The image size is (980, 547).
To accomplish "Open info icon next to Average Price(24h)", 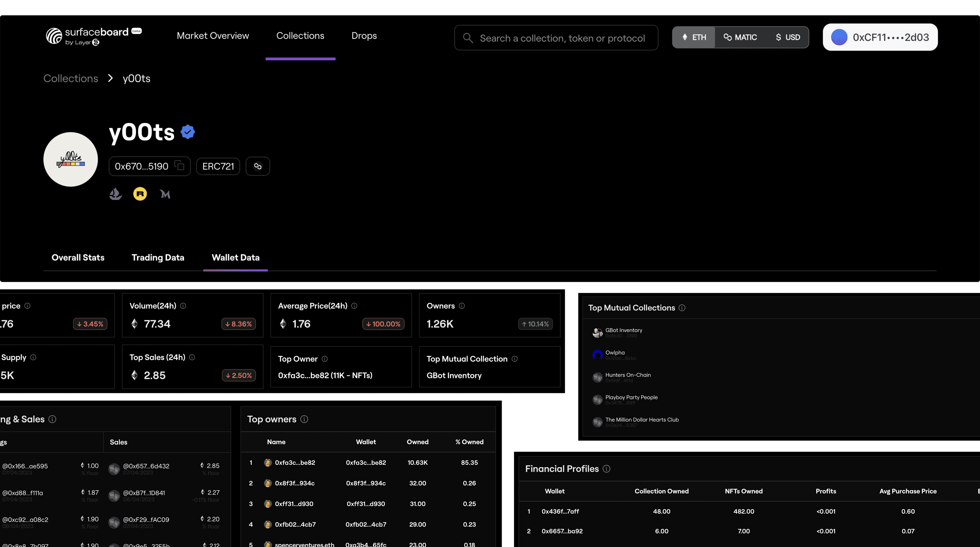I will click(x=354, y=306).
